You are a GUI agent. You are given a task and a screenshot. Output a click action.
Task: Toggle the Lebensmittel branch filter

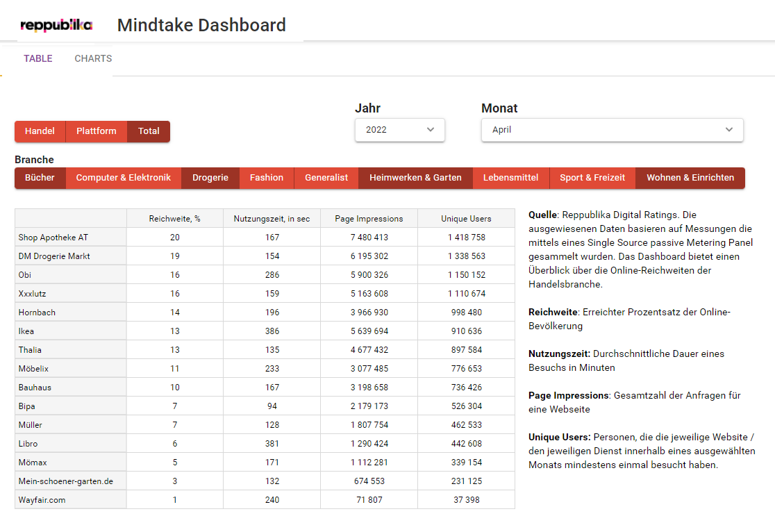[511, 178]
